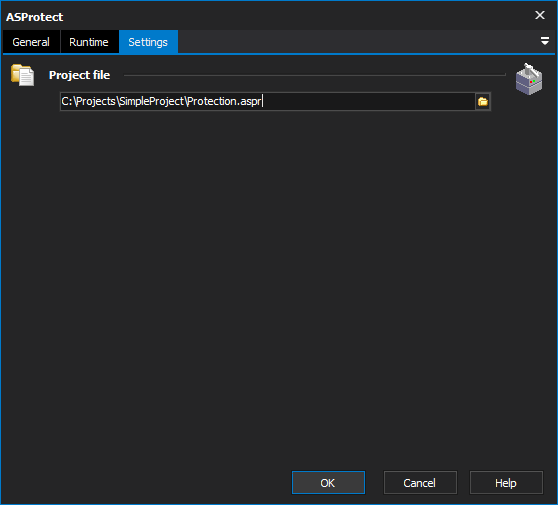This screenshot has height=505, width=558.
Task: Browse for project file with folder icon
Action: (483, 102)
